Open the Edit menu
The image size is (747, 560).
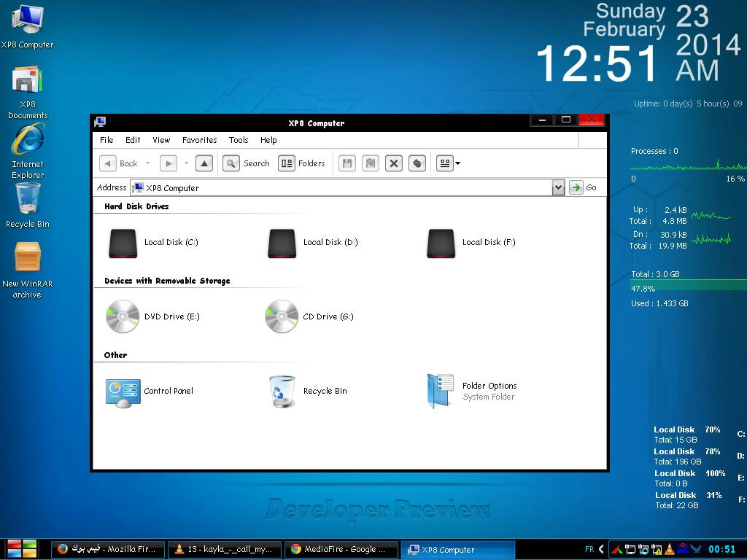click(133, 140)
